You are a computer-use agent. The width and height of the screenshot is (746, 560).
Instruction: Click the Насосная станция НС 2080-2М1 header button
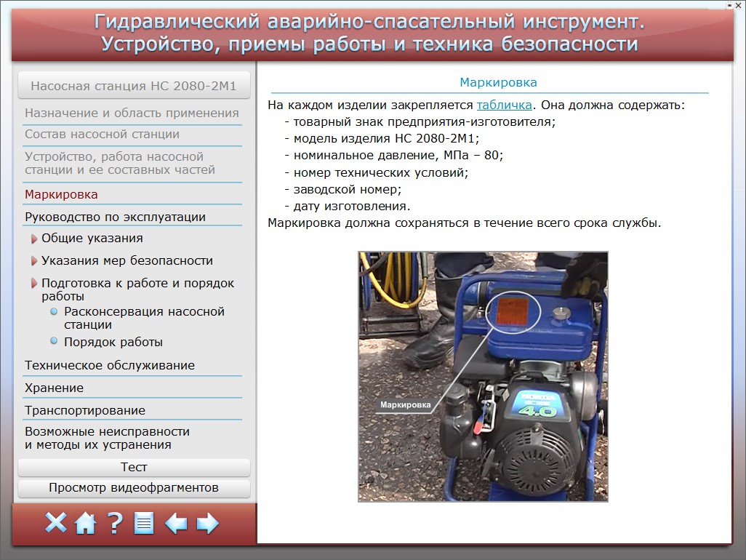click(x=134, y=86)
